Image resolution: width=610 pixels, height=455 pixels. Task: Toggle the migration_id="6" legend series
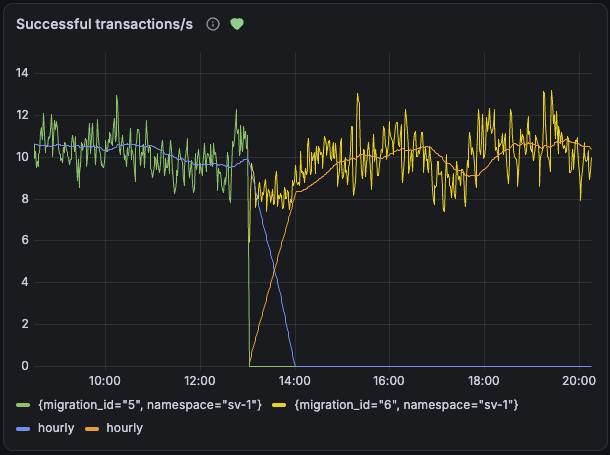406,405
